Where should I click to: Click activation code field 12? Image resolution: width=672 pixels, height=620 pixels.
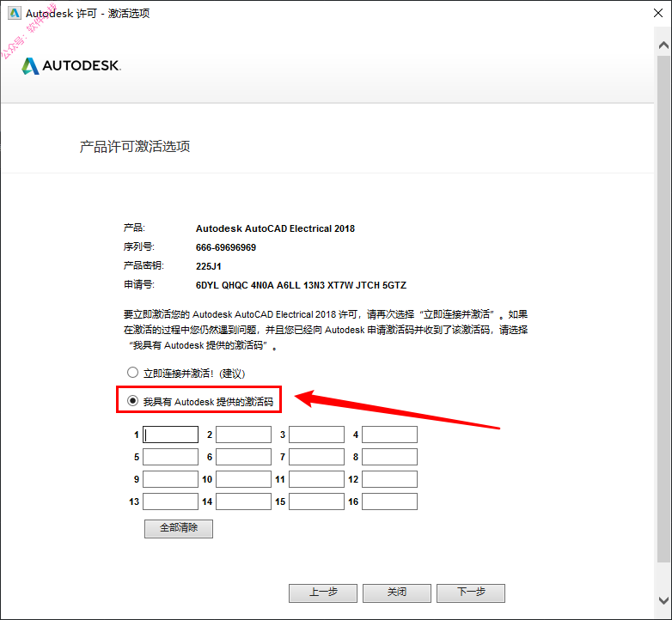point(389,479)
